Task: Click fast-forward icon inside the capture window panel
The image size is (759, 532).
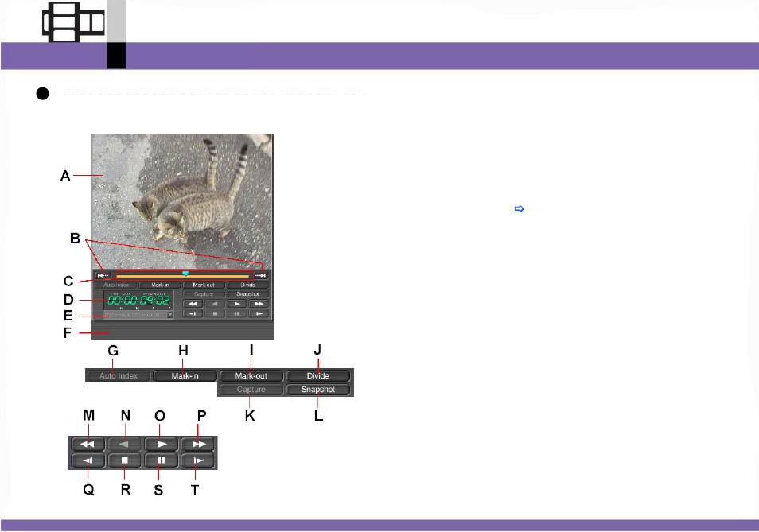Action: [x=259, y=304]
